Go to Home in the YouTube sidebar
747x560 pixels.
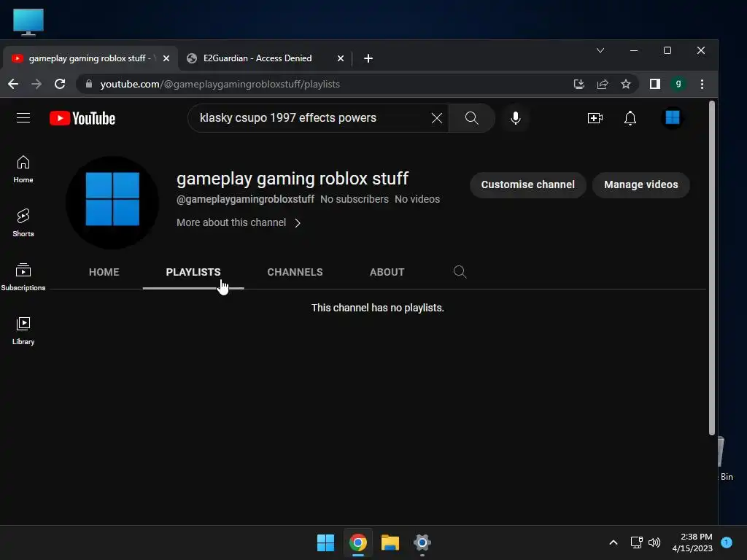(23, 169)
